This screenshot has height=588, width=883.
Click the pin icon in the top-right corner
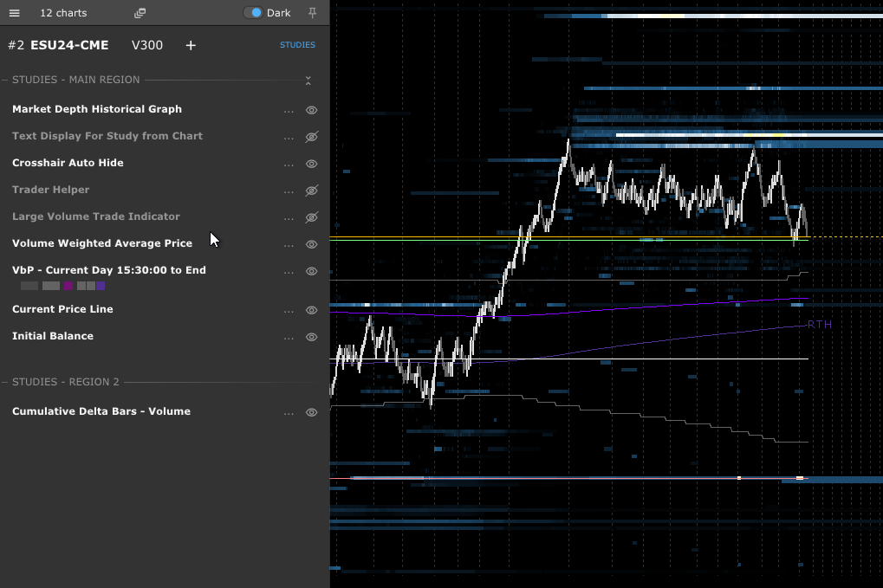tap(313, 13)
